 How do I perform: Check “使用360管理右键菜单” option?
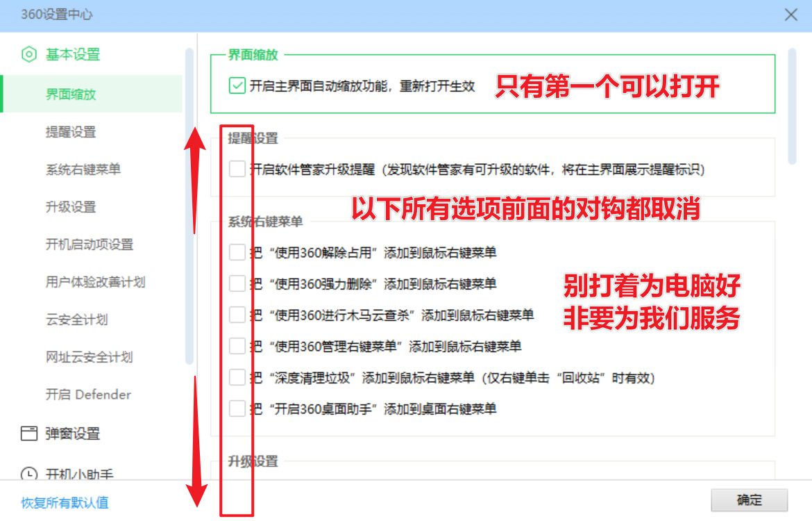coord(237,346)
